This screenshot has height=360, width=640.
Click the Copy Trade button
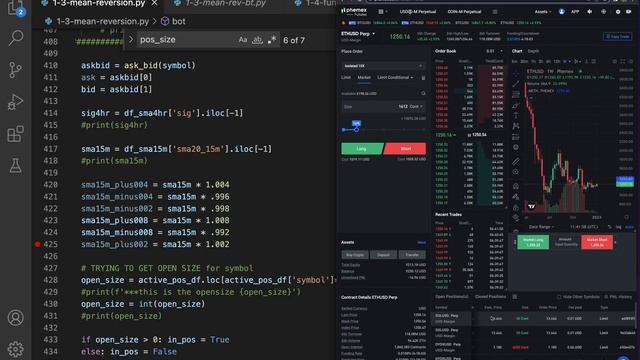617,37
